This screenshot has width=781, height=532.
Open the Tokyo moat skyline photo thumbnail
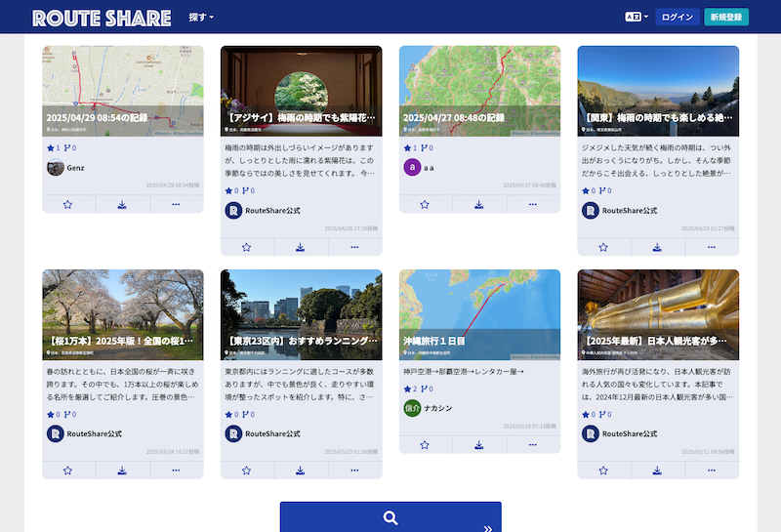tap(302, 315)
